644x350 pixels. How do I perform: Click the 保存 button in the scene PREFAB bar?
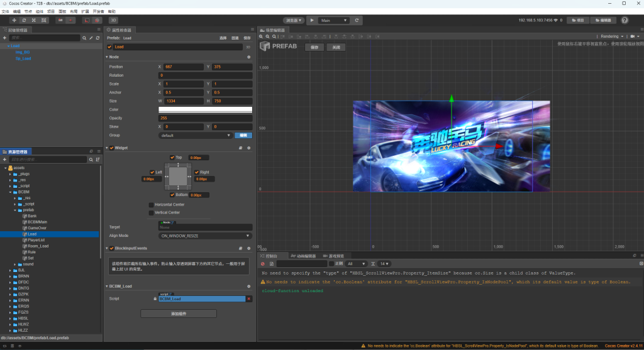[x=314, y=47]
